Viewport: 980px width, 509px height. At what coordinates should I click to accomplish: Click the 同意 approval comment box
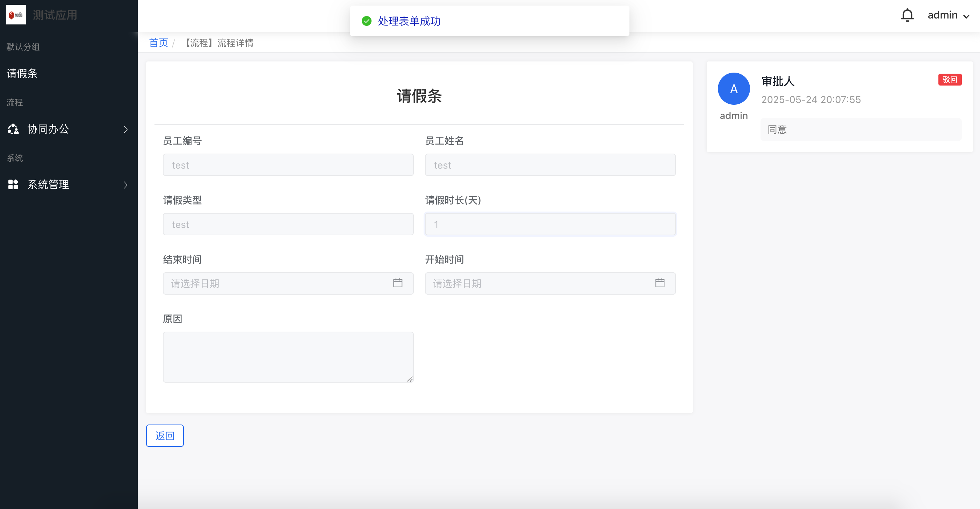pos(860,130)
